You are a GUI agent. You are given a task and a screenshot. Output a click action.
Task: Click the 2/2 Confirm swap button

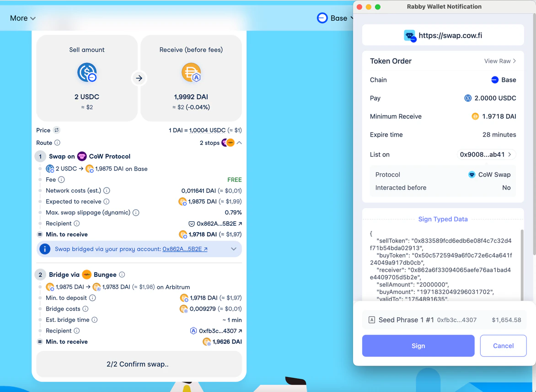pos(139,364)
